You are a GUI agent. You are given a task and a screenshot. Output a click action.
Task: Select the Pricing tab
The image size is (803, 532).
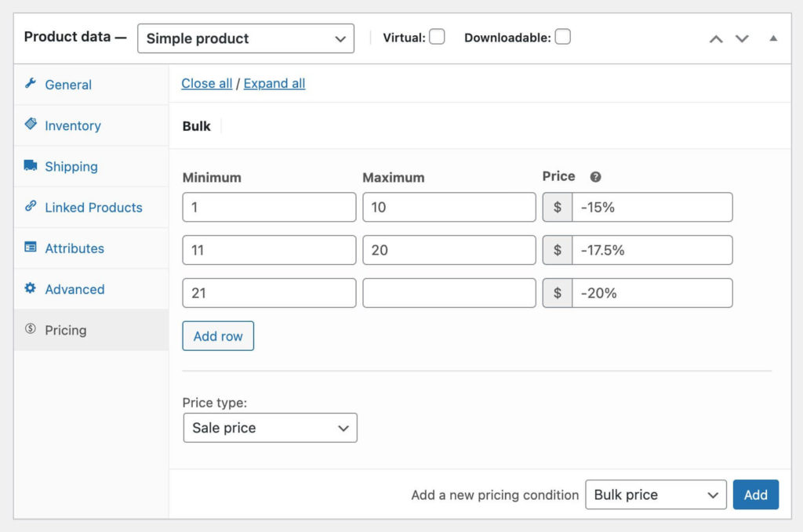point(91,330)
